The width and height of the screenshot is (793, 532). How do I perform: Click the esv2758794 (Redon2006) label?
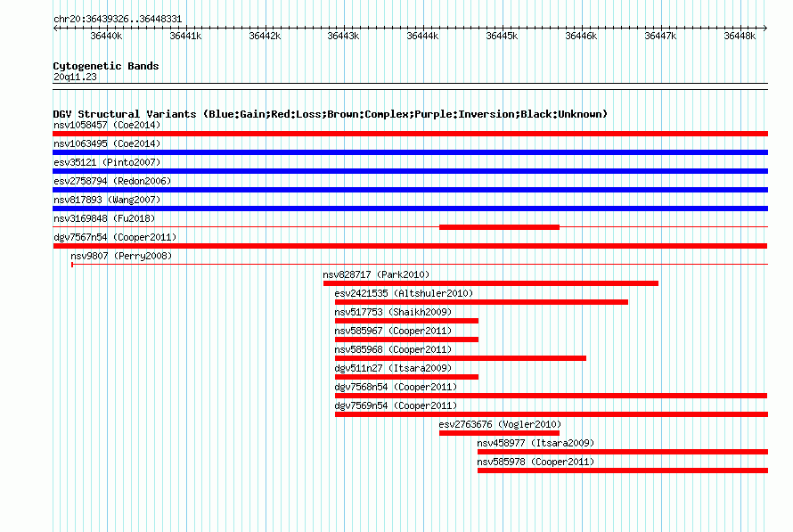112,181
